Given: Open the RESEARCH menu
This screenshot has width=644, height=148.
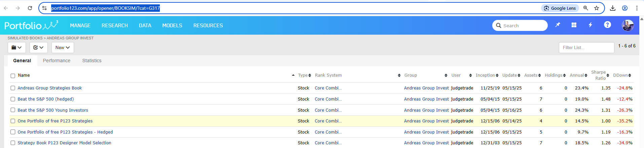Looking at the screenshot, I should click(115, 26).
